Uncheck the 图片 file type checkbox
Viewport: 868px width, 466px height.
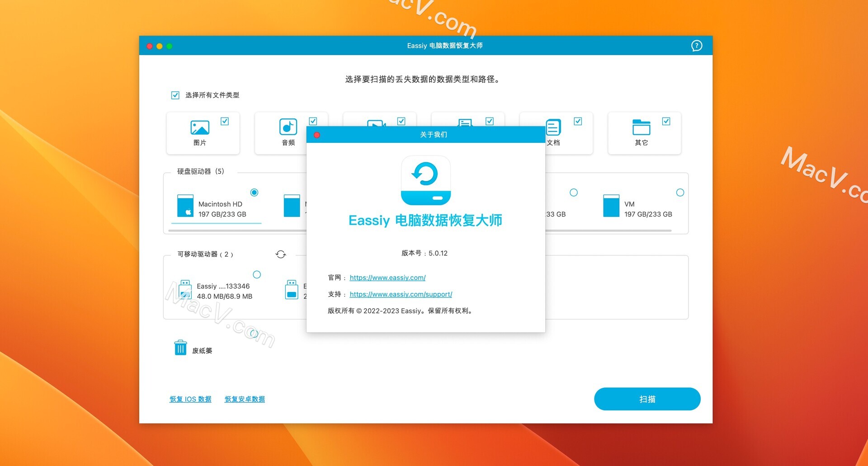[x=225, y=121]
